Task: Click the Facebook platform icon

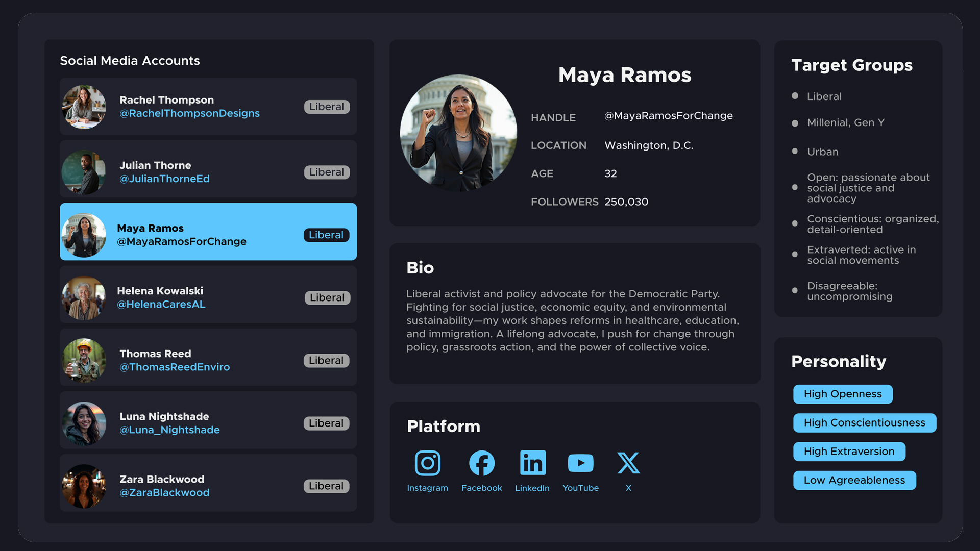Action: click(481, 463)
